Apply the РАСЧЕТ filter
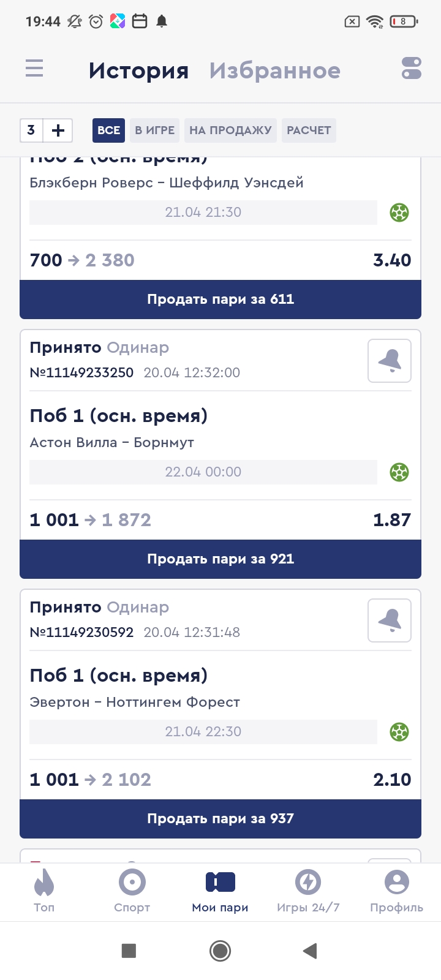Image resolution: width=441 pixels, height=980 pixels. (309, 130)
